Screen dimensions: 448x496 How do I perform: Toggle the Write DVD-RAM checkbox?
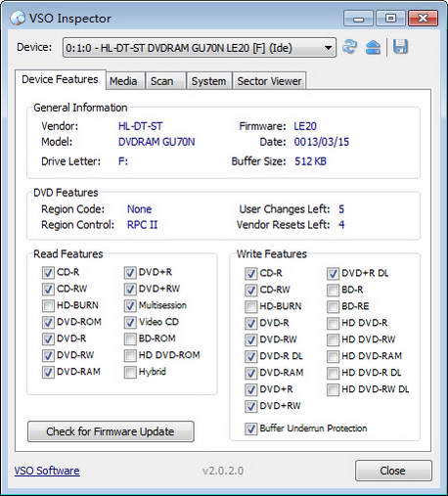coord(250,373)
